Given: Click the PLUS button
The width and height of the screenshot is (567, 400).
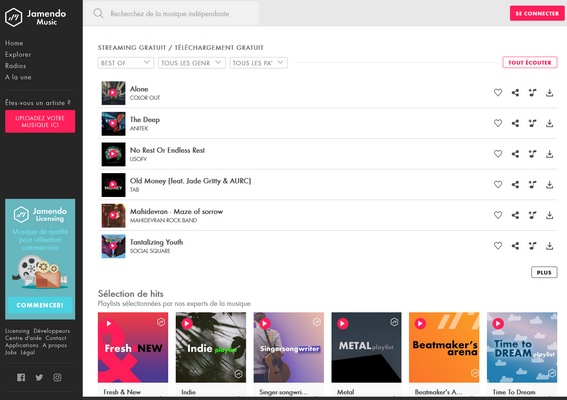Looking at the screenshot, I should pos(544,272).
